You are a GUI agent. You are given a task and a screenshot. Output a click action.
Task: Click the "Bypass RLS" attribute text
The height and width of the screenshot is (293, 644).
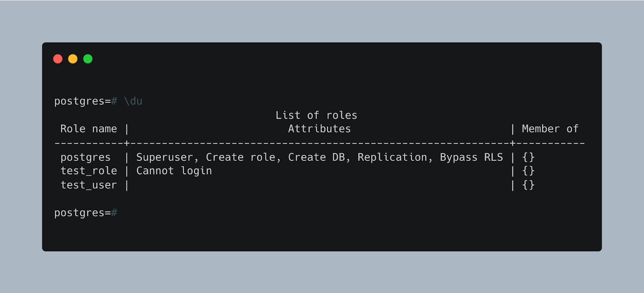(x=471, y=158)
